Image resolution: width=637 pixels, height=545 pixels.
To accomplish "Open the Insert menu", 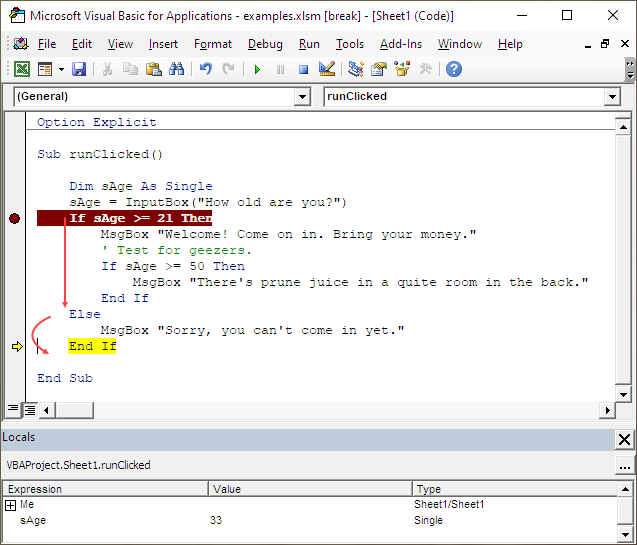I will pyautogui.click(x=163, y=44).
